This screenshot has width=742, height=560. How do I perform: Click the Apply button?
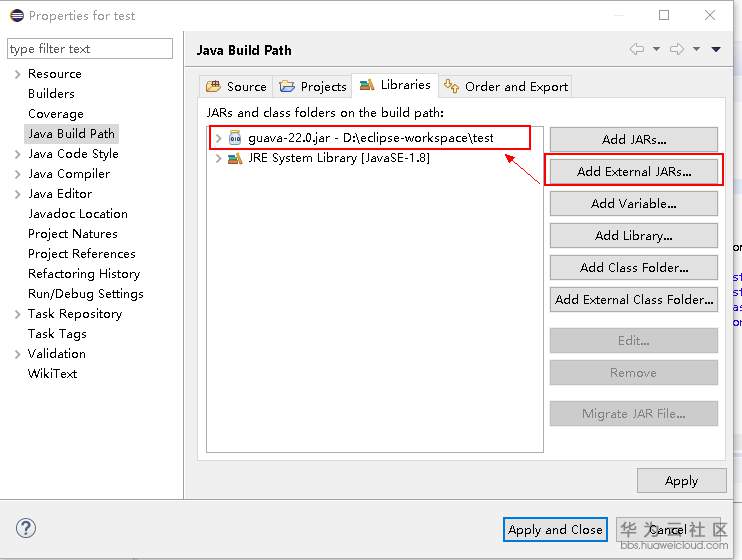(681, 481)
